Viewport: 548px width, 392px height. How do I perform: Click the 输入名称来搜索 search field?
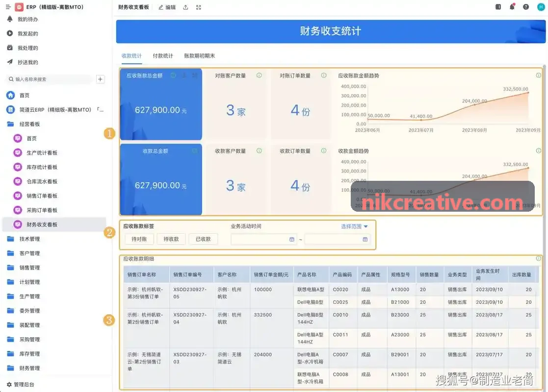pos(51,79)
